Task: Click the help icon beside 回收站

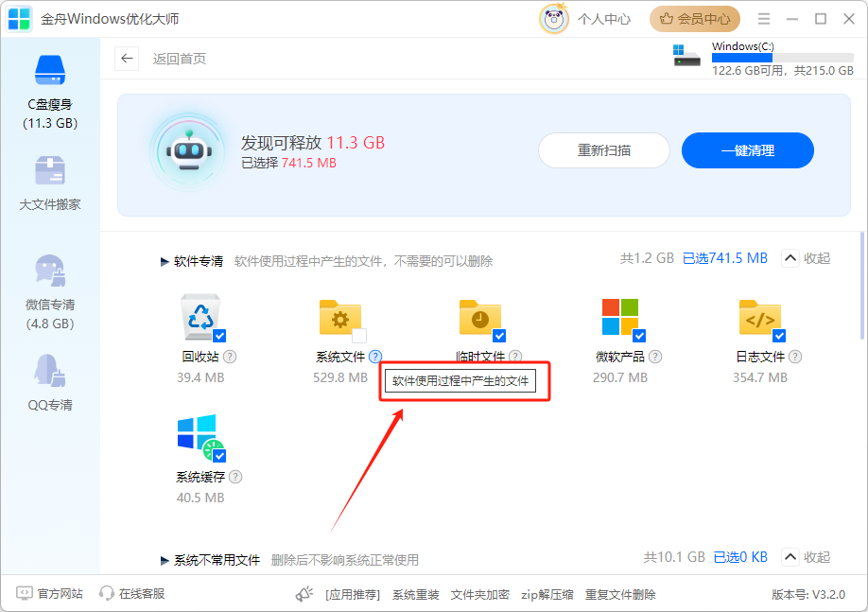Action: click(230, 357)
